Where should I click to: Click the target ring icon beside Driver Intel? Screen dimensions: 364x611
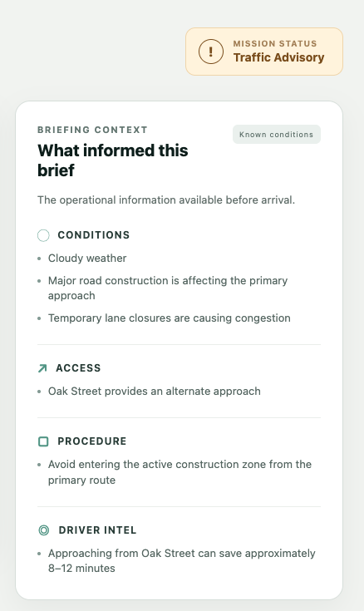tap(44, 530)
